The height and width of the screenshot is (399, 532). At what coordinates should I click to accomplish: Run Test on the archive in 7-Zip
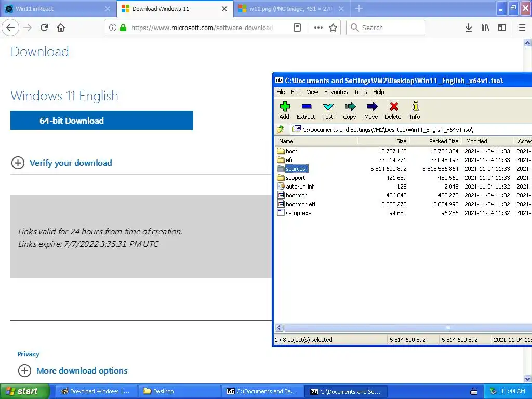[x=328, y=111]
